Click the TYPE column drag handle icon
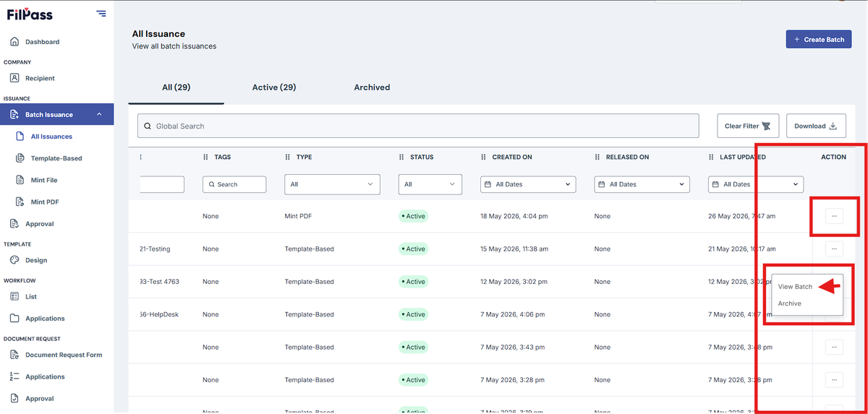This screenshot has height=414, width=868. pyautogui.click(x=288, y=157)
